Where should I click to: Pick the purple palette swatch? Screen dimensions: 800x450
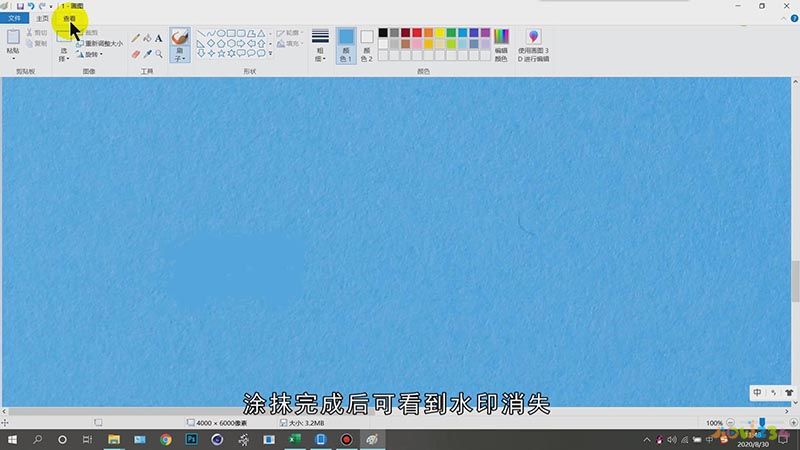(485, 33)
